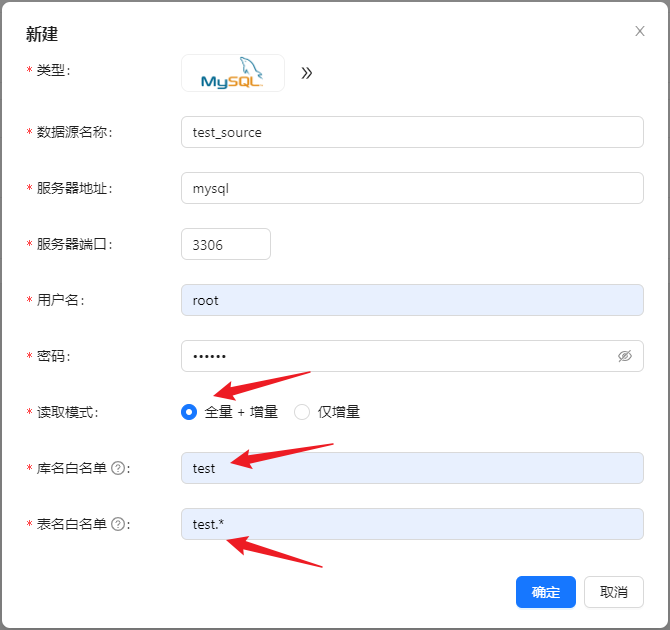Click the 读取模式 field label
The width and height of the screenshot is (670, 630).
[68, 412]
